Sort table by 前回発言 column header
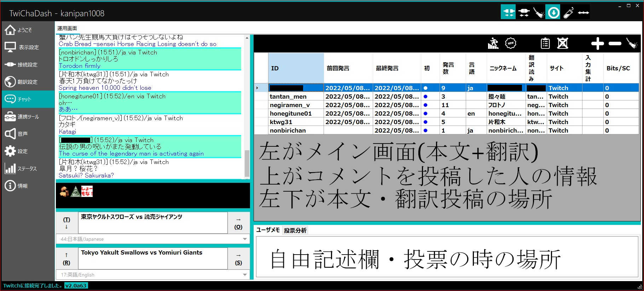Image resolution: width=644 pixels, height=291 pixels. [348, 68]
